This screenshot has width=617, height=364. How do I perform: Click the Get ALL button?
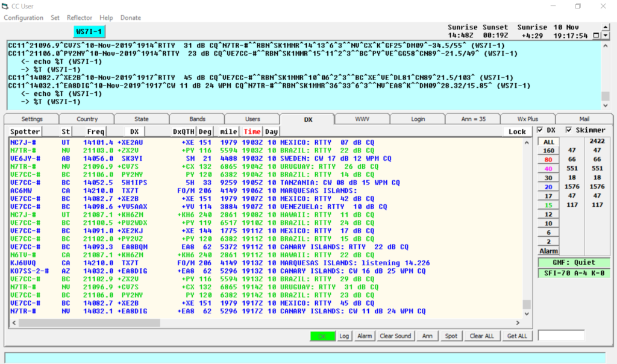[x=517, y=336]
